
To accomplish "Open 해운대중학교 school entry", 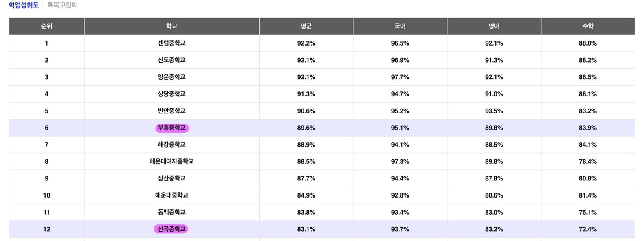I will click(x=172, y=195).
